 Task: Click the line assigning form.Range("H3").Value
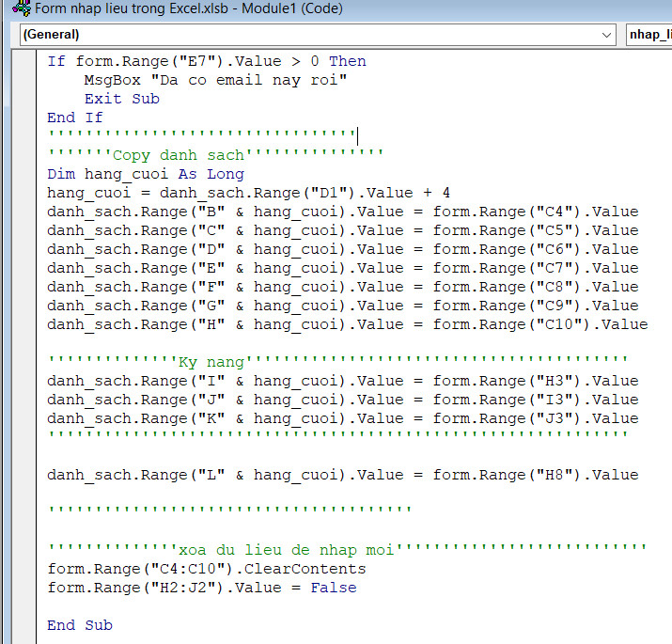pos(343,381)
